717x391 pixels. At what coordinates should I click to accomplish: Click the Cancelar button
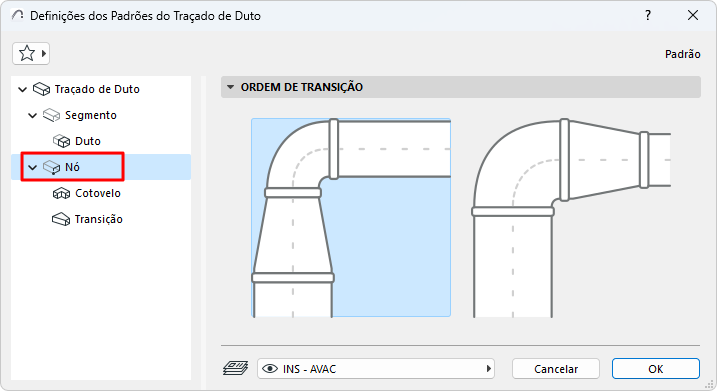coord(556,369)
